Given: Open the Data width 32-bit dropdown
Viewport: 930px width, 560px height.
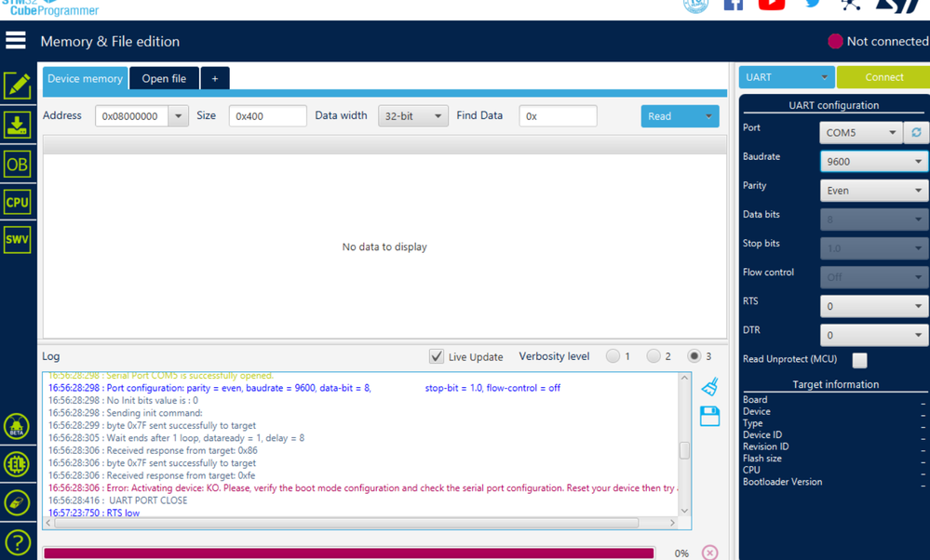Looking at the screenshot, I should click(412, 115).
